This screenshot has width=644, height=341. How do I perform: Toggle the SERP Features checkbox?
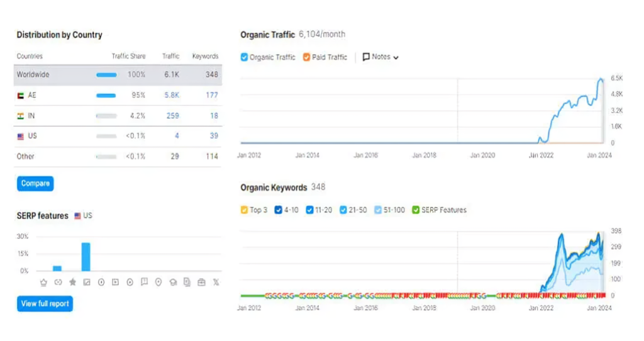pos(416,210)
